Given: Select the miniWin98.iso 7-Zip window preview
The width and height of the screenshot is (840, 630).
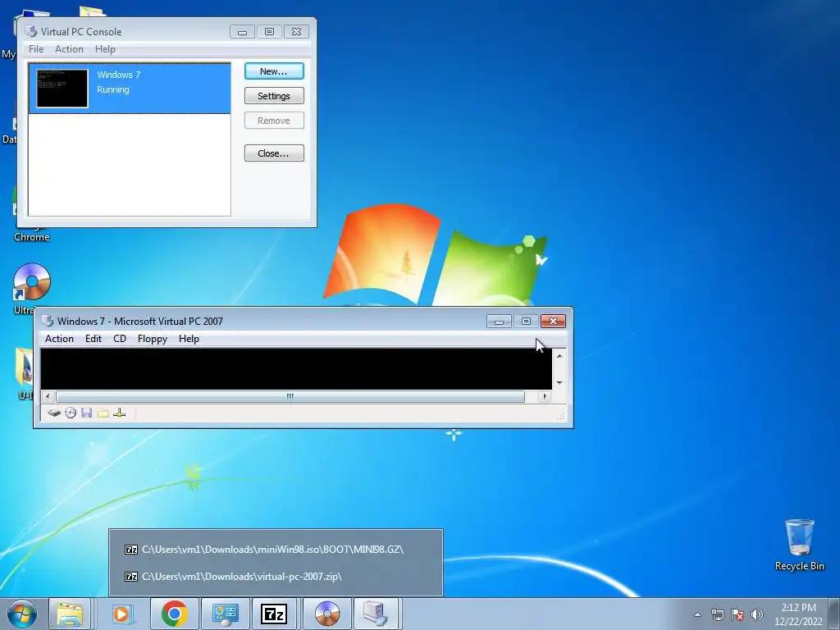Looking at the screenshot, I should pos(276,549).
